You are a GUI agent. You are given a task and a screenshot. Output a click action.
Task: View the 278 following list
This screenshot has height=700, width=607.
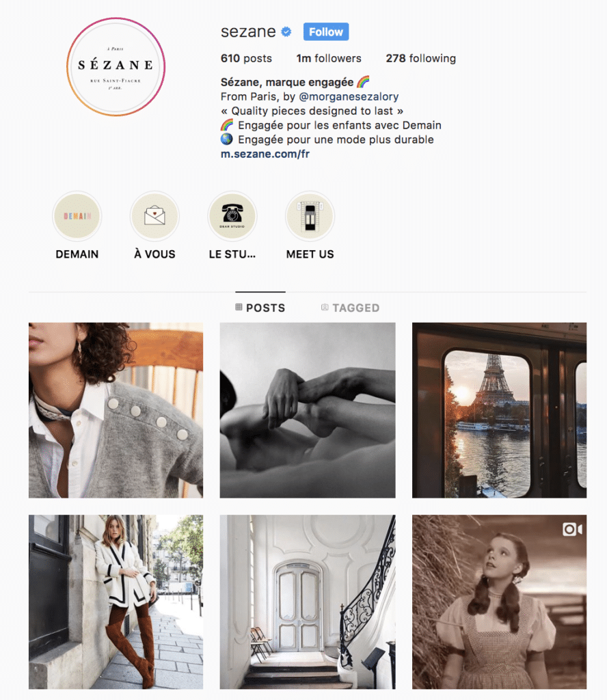(421, 59)
